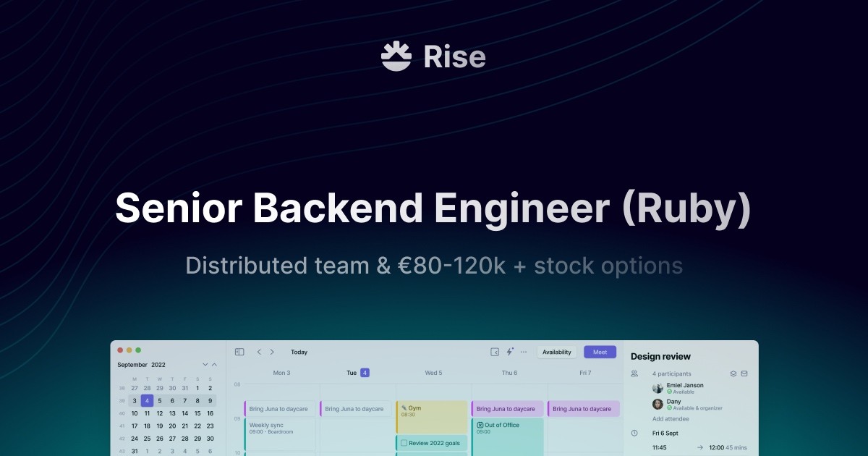
Task: Click the participants people icon
Action: [634, 373]
